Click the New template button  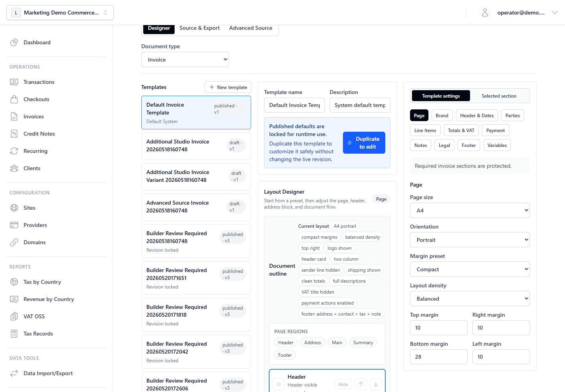point(228,87)
